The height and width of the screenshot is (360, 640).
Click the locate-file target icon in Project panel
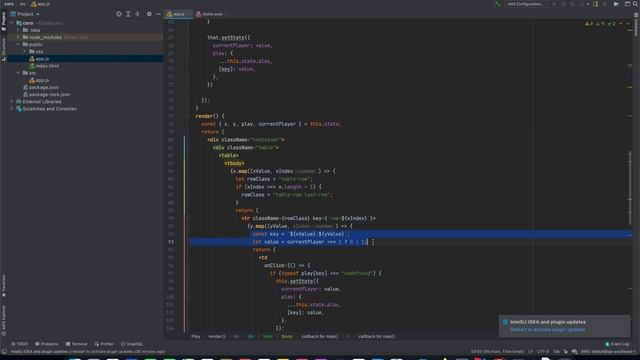coord(118,14)
